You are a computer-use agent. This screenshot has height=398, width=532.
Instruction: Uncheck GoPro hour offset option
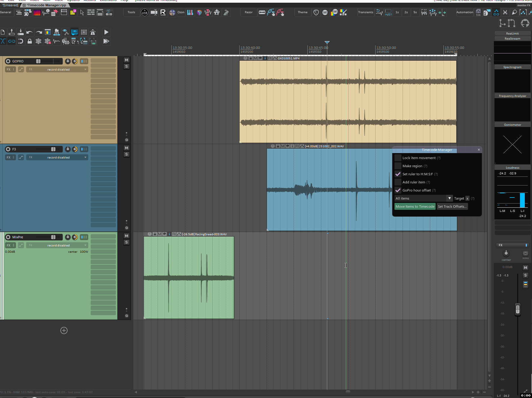(x=398, y=190)
